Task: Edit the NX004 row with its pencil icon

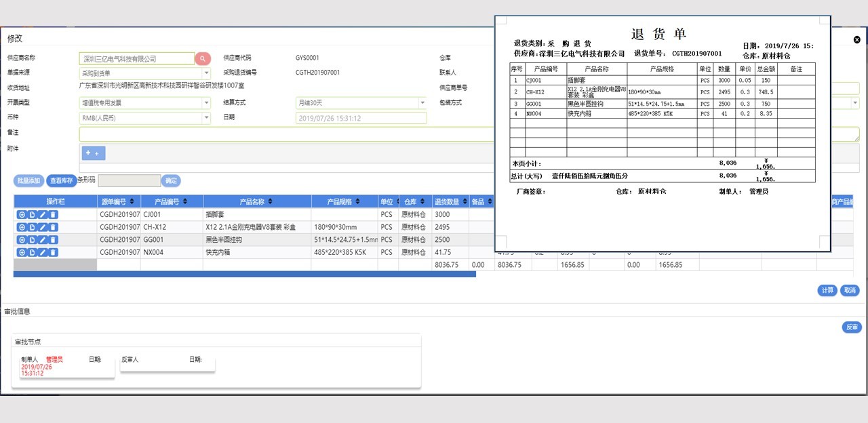Action: [43, 253]
